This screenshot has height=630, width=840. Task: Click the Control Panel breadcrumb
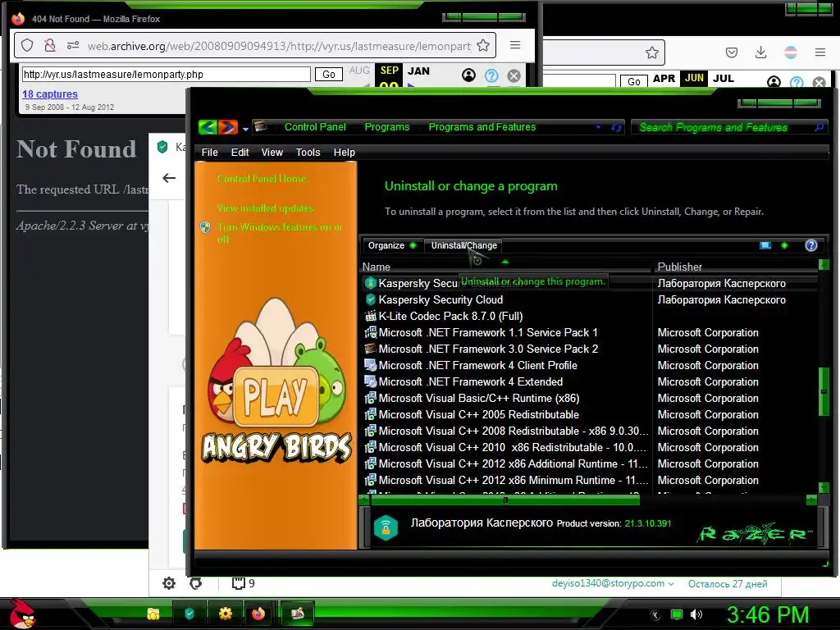click(315, 127)
